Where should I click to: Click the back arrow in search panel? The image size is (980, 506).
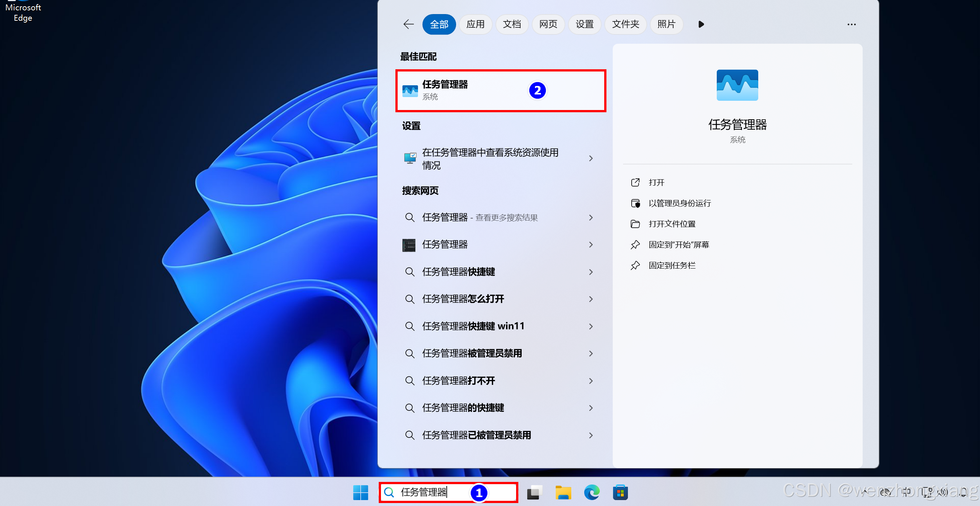pos(408,24)
